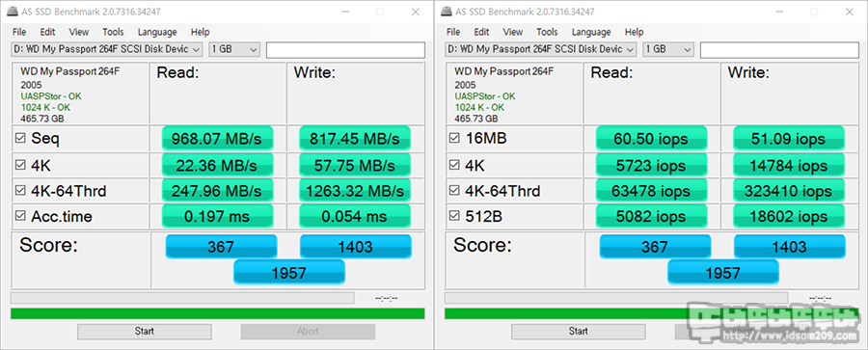
Task: Open Tools menu in right window
Action: pos(547,32)
